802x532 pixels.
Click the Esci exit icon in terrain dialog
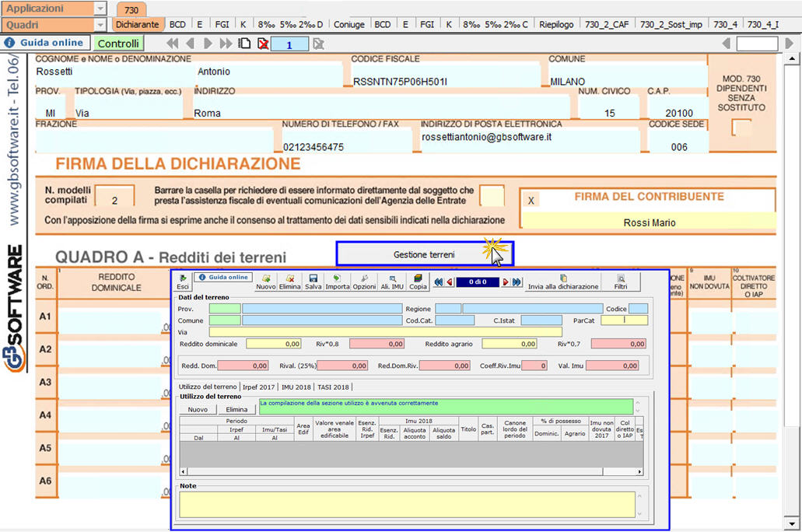[183, 281]
